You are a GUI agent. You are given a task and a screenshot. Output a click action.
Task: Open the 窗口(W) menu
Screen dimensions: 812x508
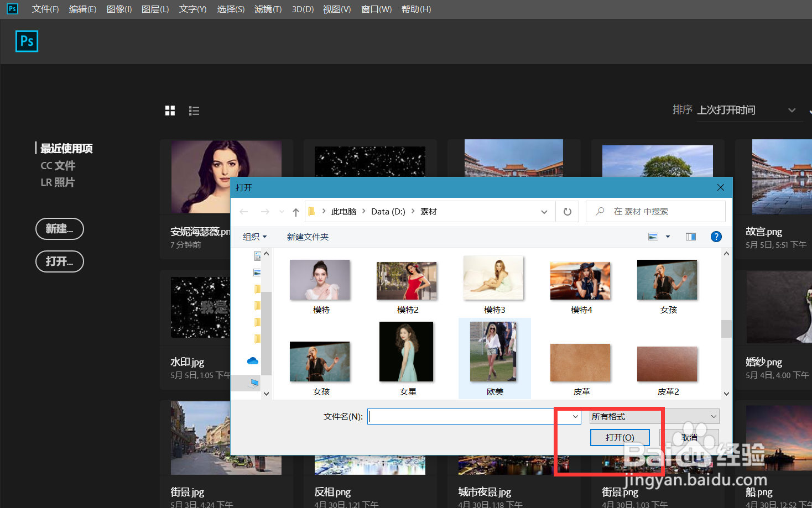pos(376,9)
